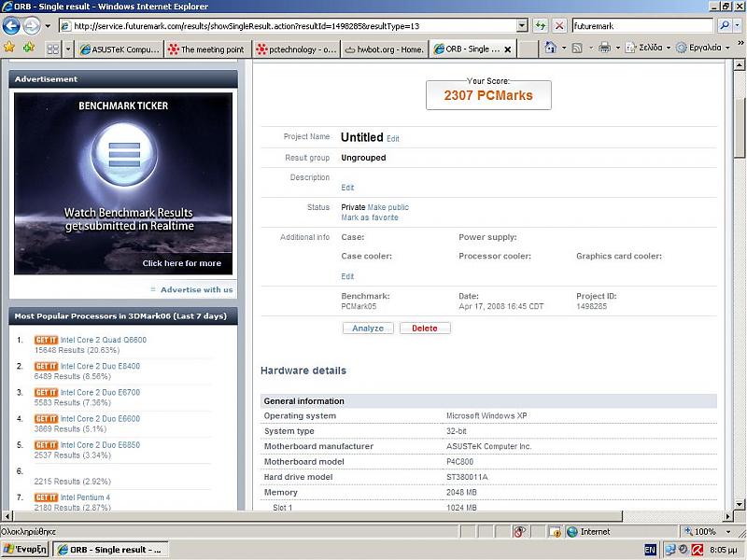The image size is (747, 560).
Task: Click Edit link under Description
Action: click(347, 188)
